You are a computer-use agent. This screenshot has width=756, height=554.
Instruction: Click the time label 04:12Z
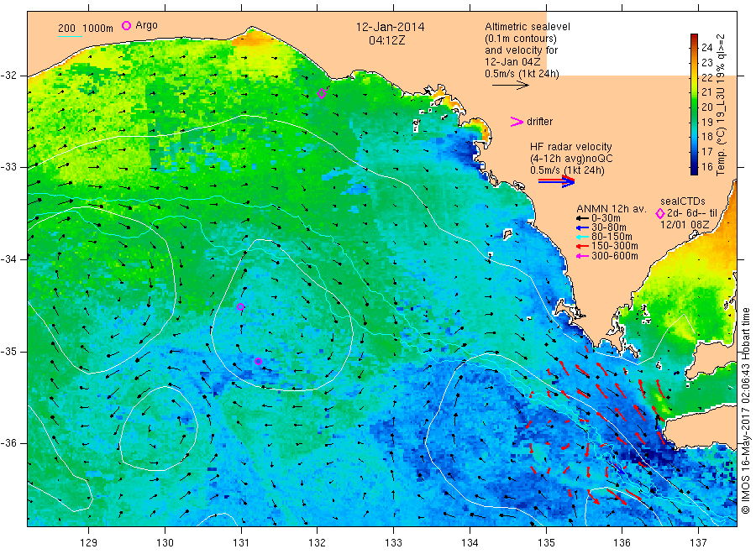pos(386,40)
